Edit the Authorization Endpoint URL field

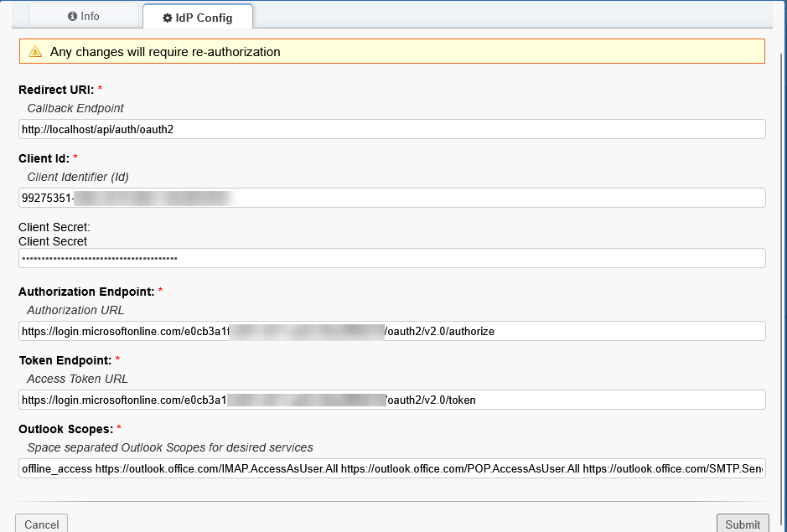tap(391, 331)
